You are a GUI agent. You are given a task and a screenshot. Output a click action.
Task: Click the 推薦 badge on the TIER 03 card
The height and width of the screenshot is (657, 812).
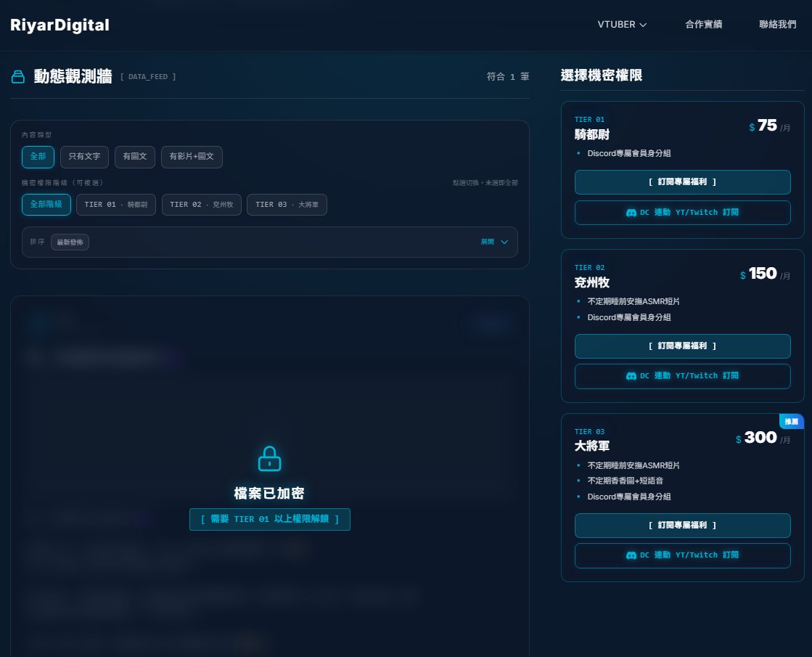coord(791,421)
